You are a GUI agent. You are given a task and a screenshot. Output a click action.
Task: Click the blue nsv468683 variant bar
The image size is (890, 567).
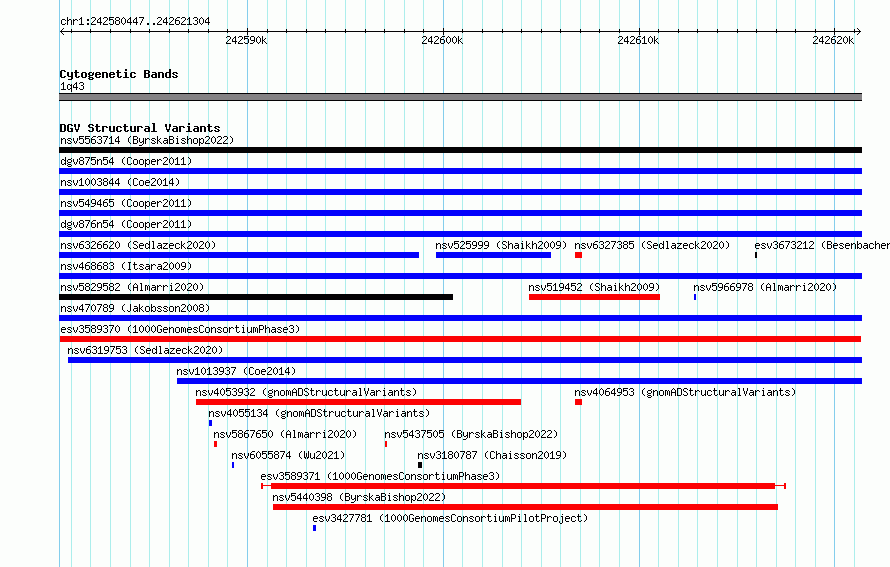pyautogui.click(x=460, y=276)
